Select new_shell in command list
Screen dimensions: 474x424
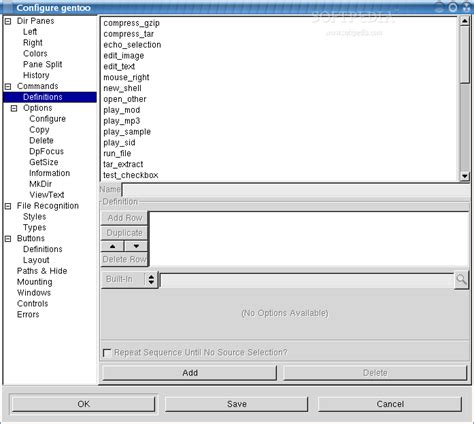pyautogui.click(x=122, y=88)
